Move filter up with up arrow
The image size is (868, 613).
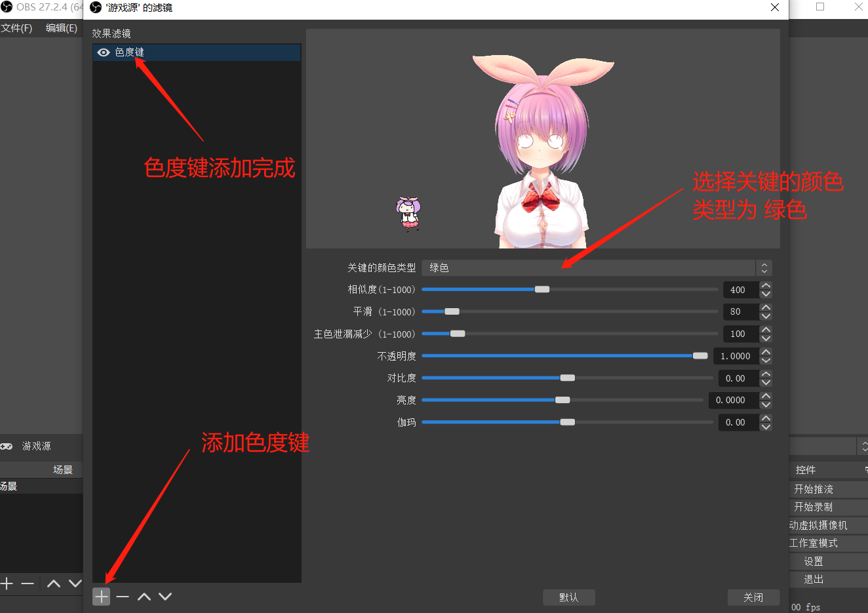[x=144, y=597]
